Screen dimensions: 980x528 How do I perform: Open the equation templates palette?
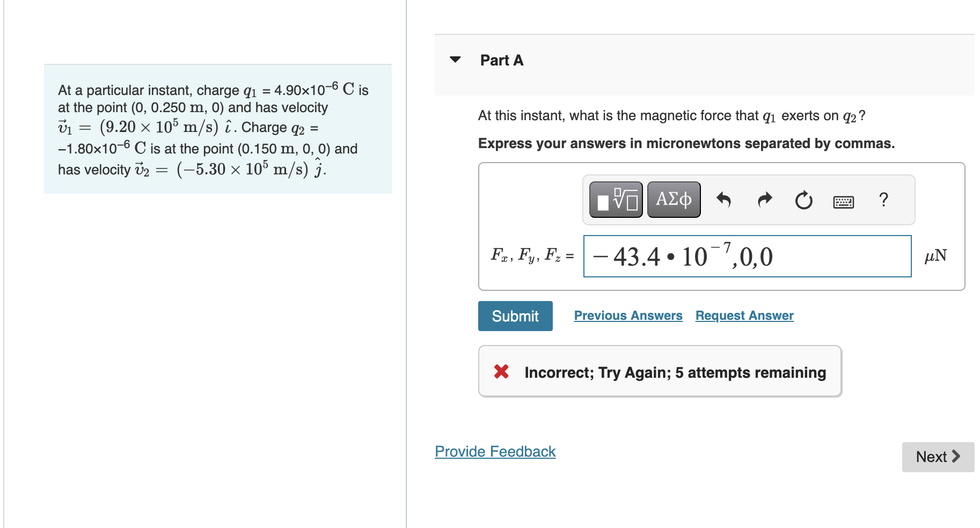[615, 199]
